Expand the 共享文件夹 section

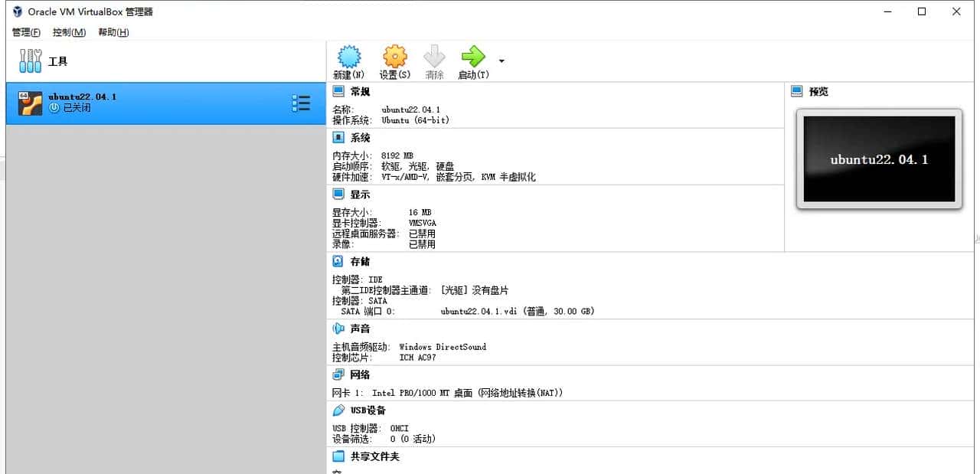click(338, 456)
